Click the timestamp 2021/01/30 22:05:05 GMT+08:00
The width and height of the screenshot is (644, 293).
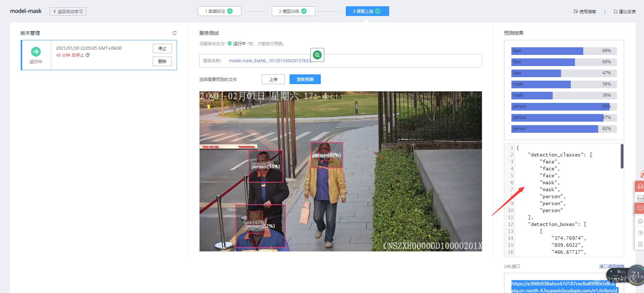tap(89, 48)
